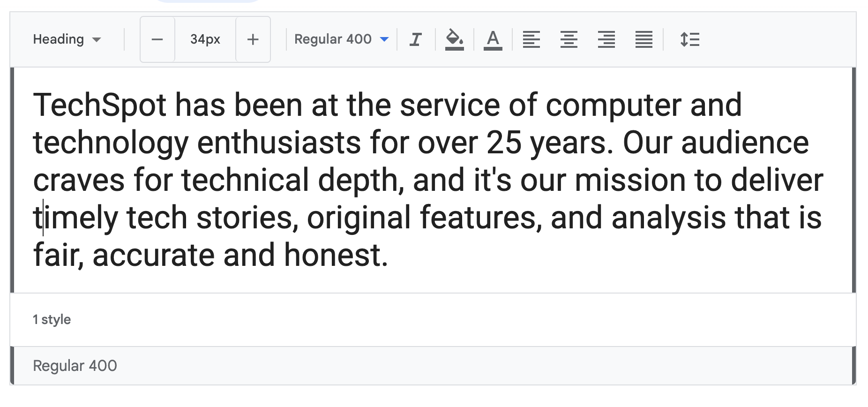Image resolution: width=868 pixels, height=407 pixels.
Task: Click the blue arrow next to Regular 400
Action: click(x=384, y=39)
